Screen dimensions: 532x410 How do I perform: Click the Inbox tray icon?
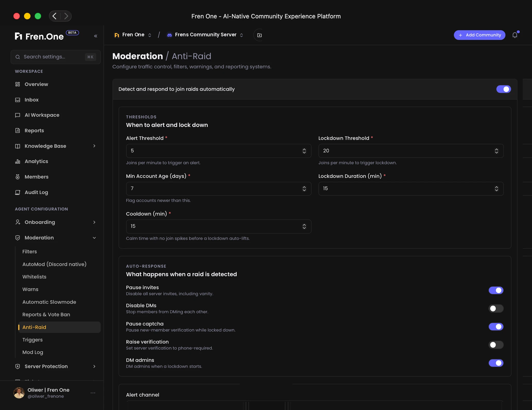click(x=17, y=100)
